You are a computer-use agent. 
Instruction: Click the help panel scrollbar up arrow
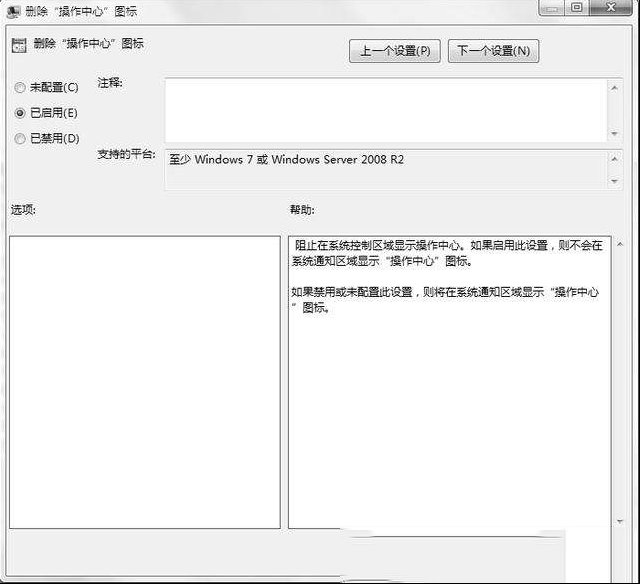(x=620, y=244)
